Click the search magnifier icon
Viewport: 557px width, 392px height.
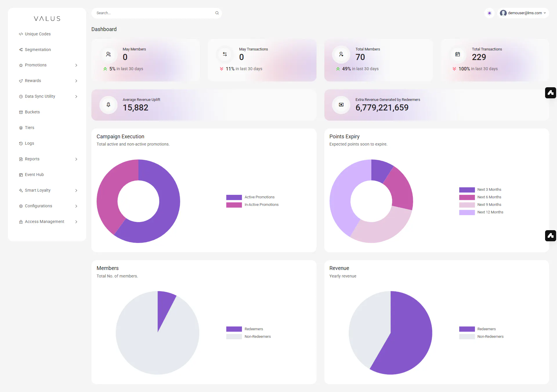click(217, 13)
